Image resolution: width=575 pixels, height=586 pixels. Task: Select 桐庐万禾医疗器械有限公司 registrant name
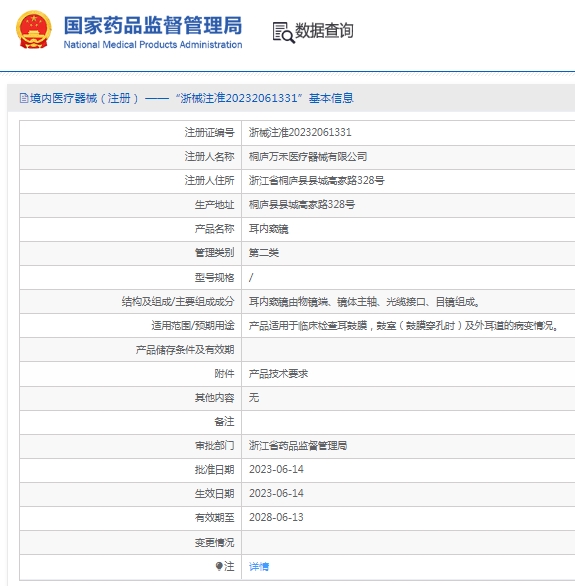point(308,157)
